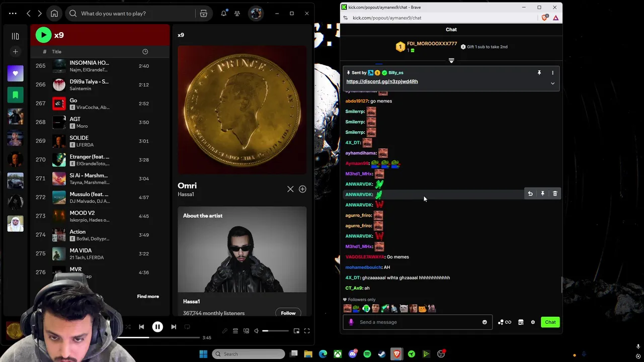644x362 pixels.
Task: Open FDI_MOROOOXXX777 top gifter profile
Action: (x=432, y=44)
